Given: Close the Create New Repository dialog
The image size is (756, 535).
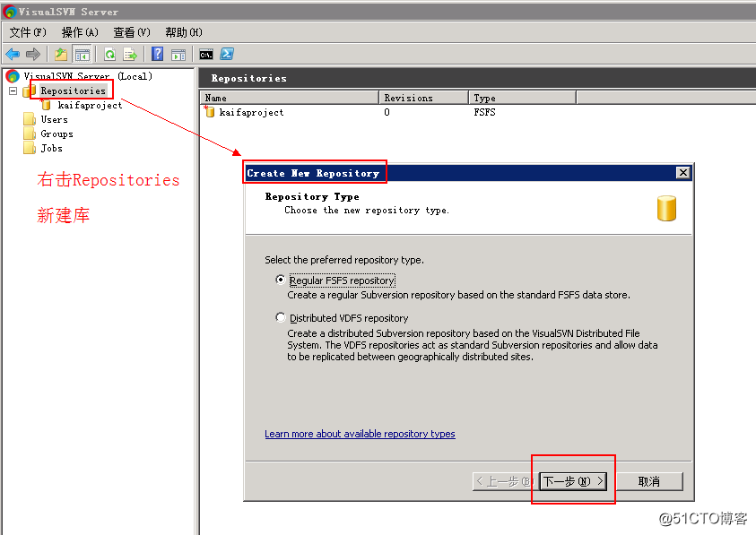Looking at the screenshot, I should 682,173.
